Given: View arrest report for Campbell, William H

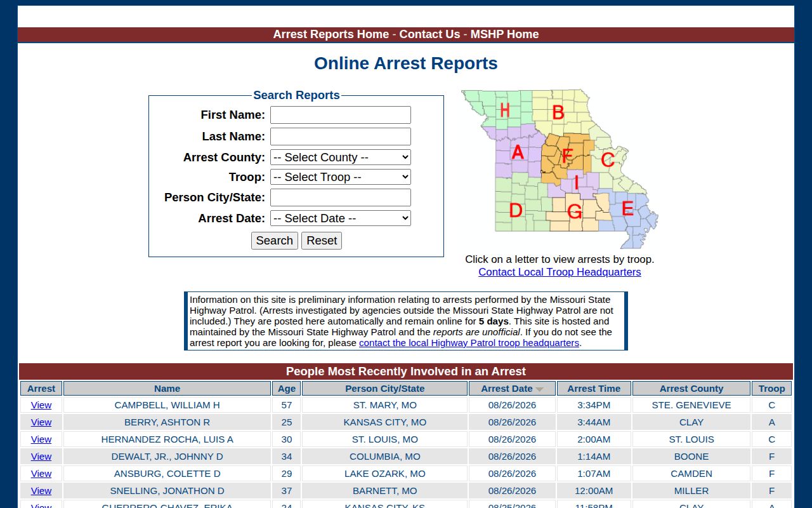Looking at the screenshot, I should [41, 405].
